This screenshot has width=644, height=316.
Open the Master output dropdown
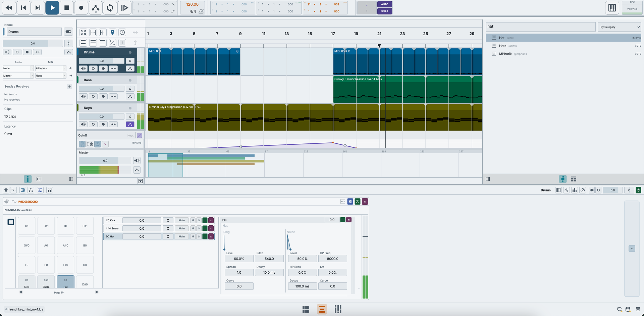18,76
